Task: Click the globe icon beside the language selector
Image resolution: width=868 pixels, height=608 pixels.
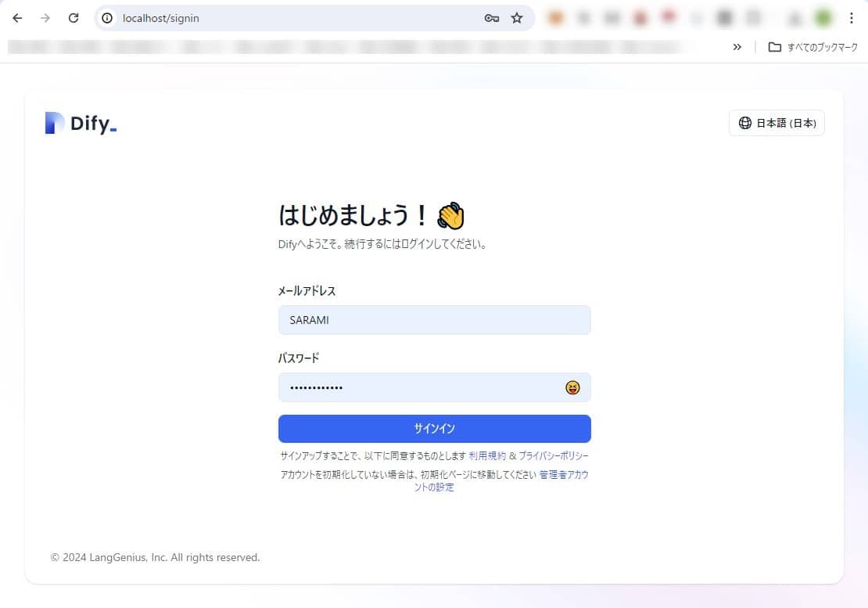Action: pyautogui.click(x=743, y=123)
